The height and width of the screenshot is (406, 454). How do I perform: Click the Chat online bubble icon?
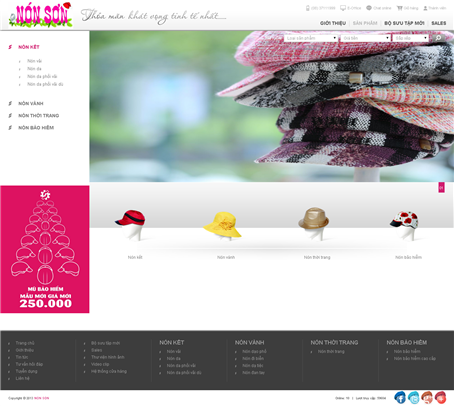[369, 8]
